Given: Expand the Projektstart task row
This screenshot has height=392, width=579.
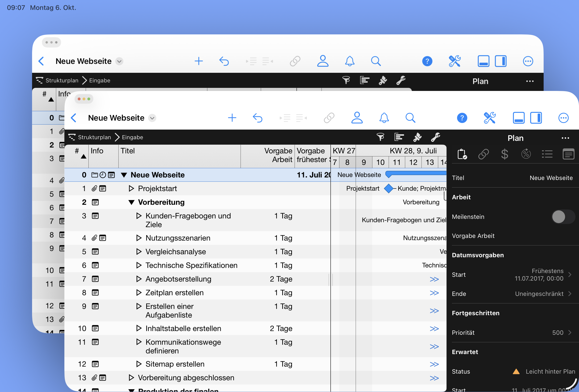Looking at the screenshot, I should 131,189.
